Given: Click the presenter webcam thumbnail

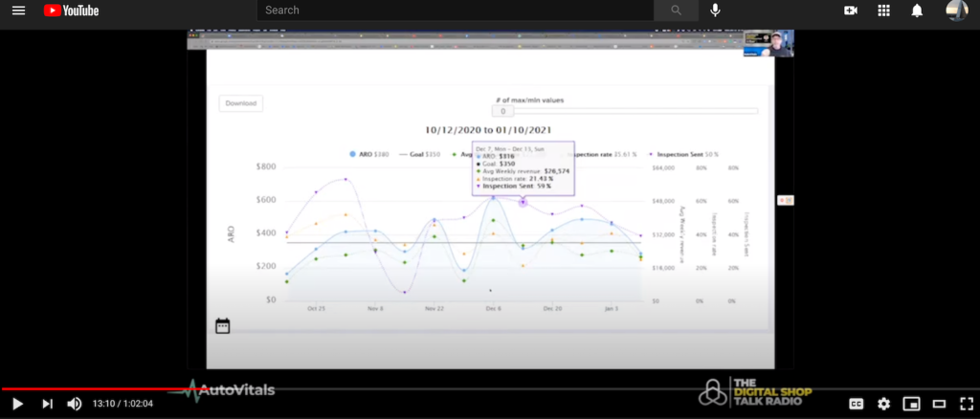Looking at the screenshot, I should 768,43.
